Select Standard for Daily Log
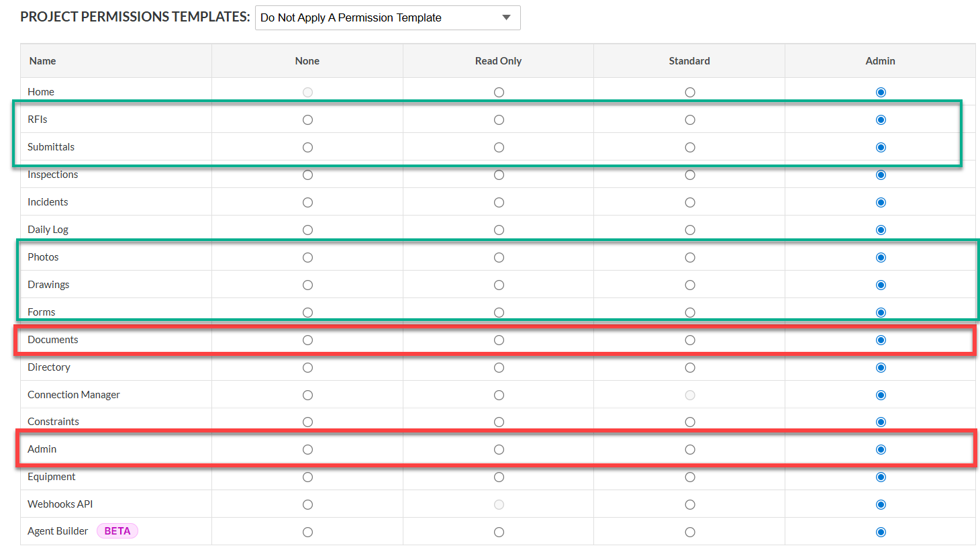The image size is (980, 556). (690, 230)
